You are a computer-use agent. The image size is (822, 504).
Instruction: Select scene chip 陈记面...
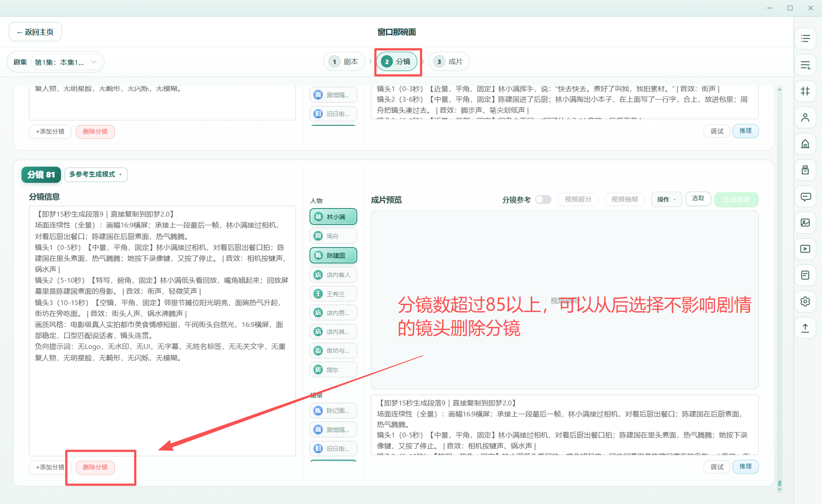333,411
